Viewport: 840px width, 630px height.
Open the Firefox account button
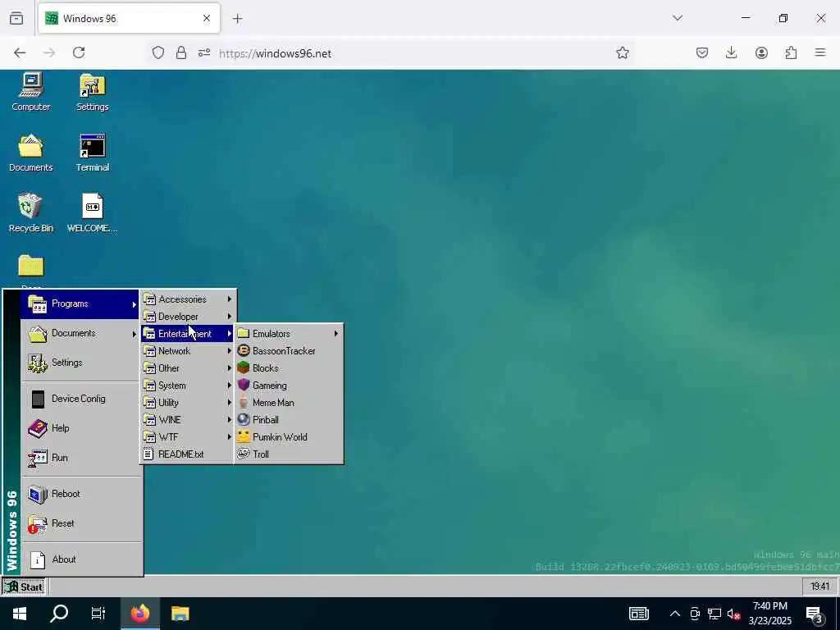tap(761, 52)
